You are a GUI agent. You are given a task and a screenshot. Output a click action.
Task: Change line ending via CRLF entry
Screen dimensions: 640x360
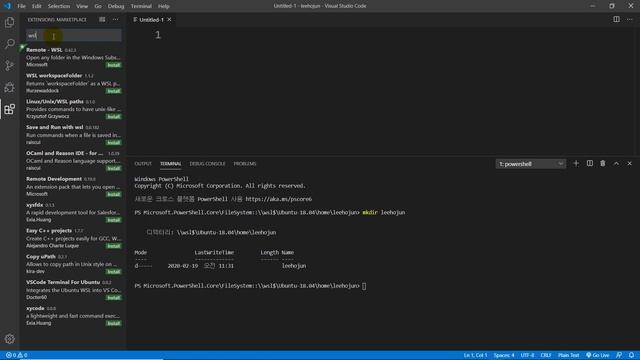[x=546, y=355]
